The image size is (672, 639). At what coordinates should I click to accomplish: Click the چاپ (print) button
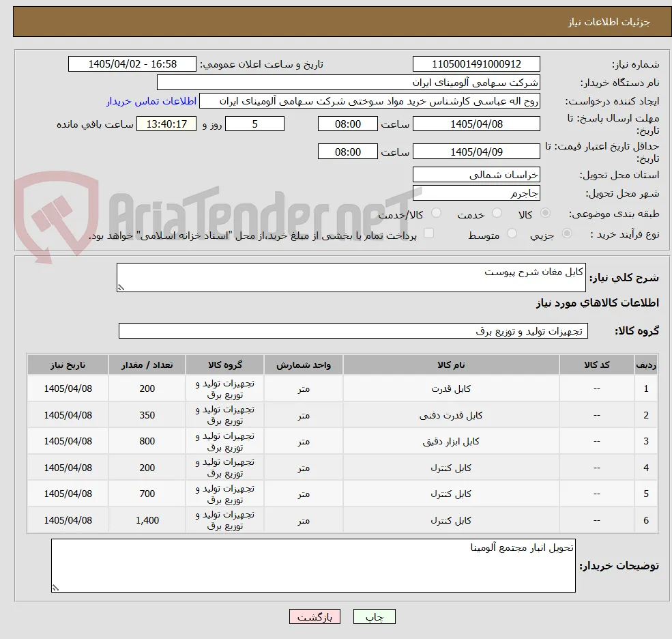pos(374,616)
